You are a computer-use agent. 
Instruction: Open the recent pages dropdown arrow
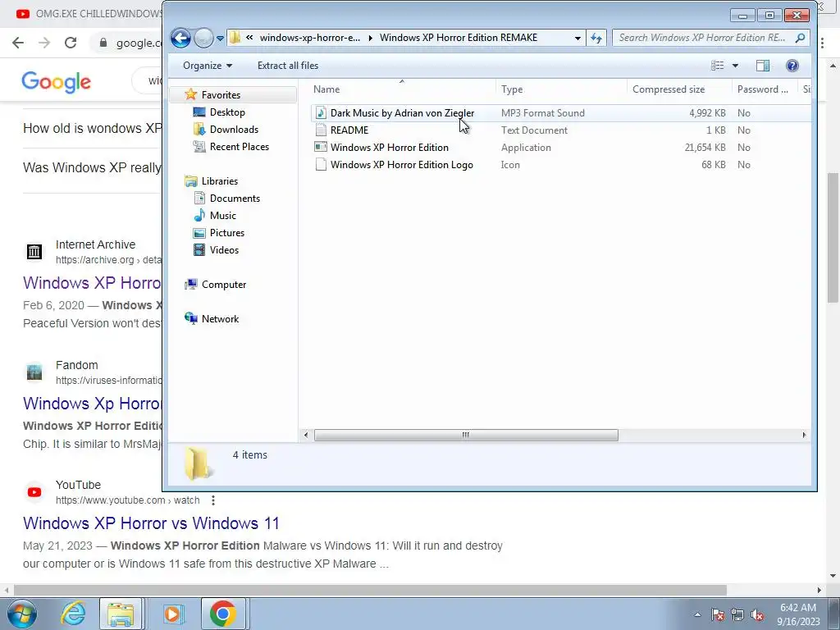tap(220, 39)
